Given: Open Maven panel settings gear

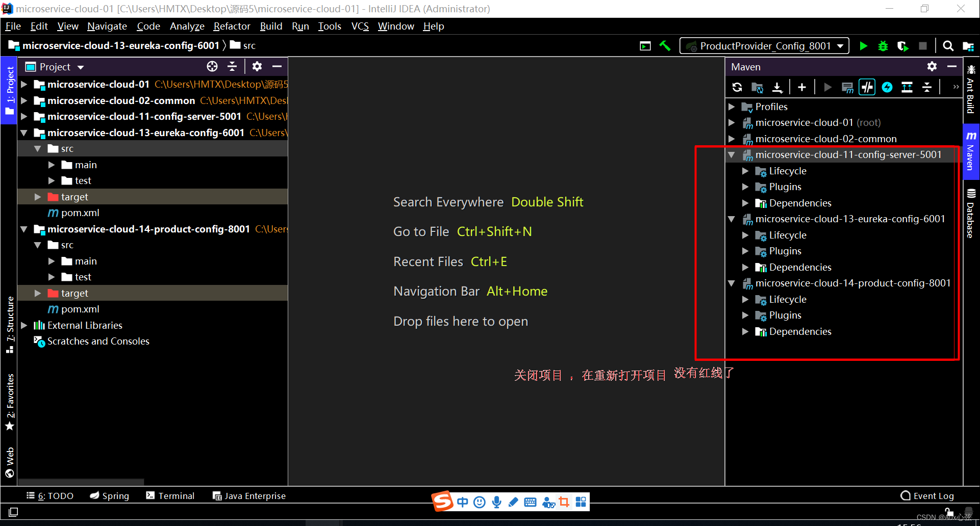Looking at the screenshot, I should (932, 66).
